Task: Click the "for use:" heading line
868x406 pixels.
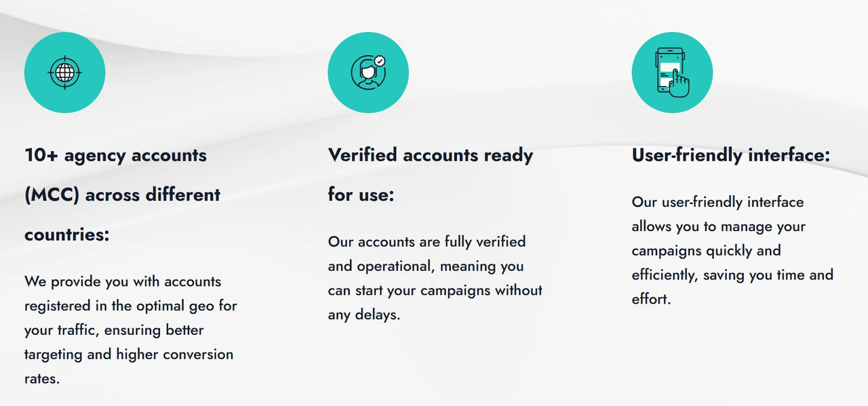Action: [x=361, y=195]
